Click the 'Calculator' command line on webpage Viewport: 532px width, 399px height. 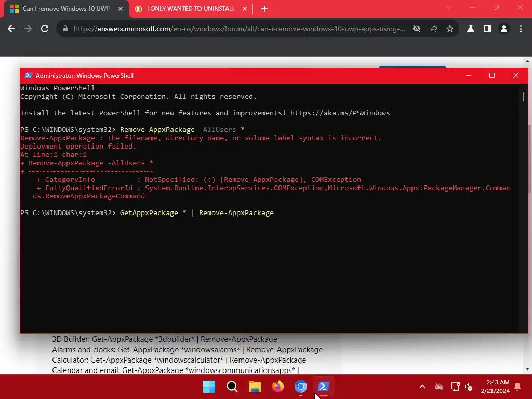179,360
